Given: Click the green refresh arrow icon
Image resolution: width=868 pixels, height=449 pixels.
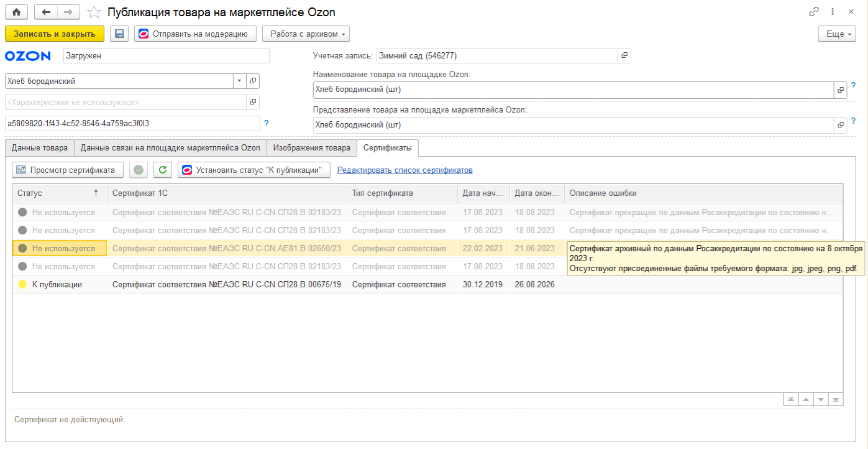Looking at the screenshot, I should pos(162,170).
